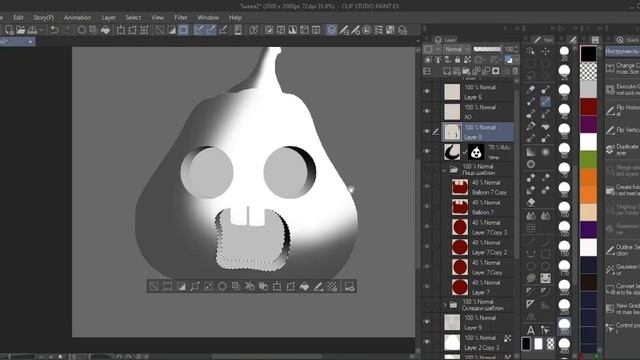Screen dimensions: 640x360
Task: Select the Layer 7 thumbnail
Action: pos(460,287)
